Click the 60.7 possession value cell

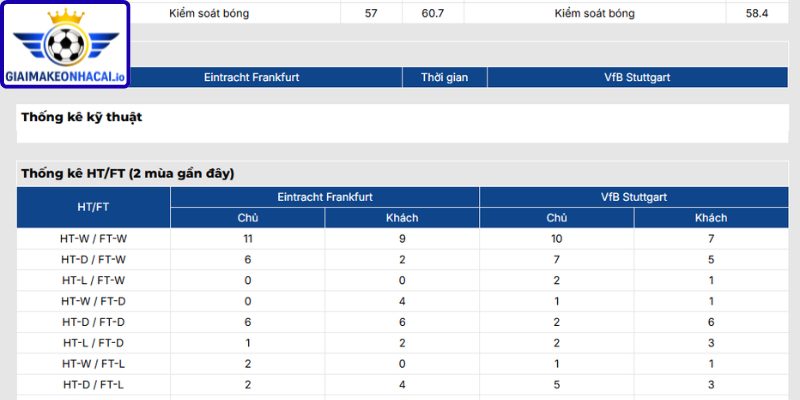click(x=433, y=13)
